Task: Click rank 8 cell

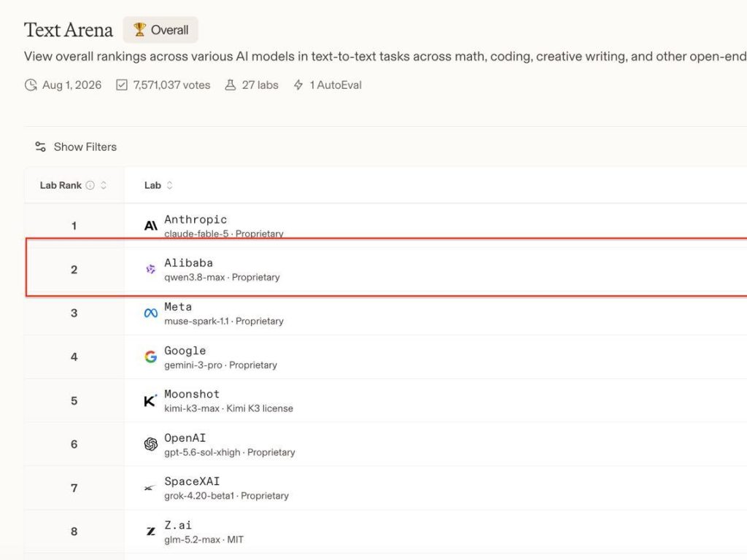Action: point(74,532)
